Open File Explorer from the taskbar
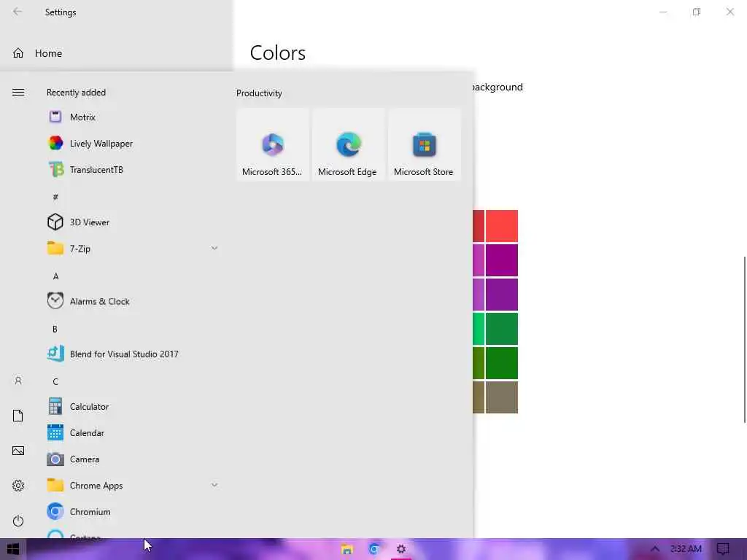 pos(347,549)
